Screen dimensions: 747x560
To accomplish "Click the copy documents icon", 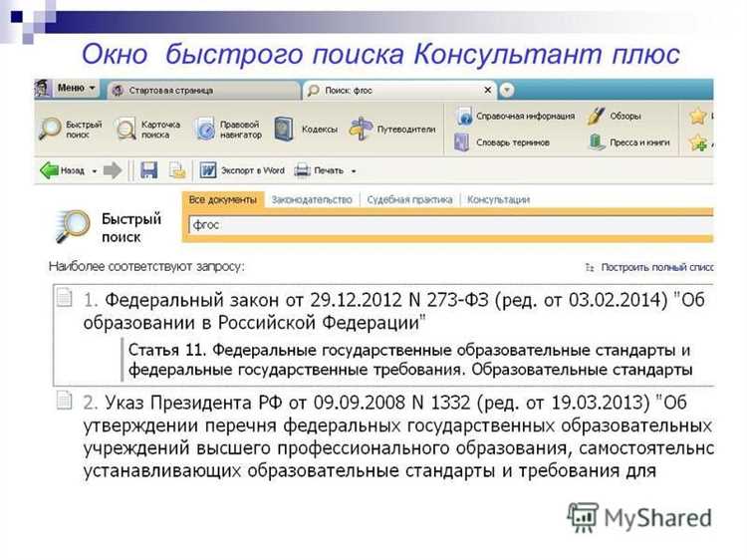I will pos(177,170).
